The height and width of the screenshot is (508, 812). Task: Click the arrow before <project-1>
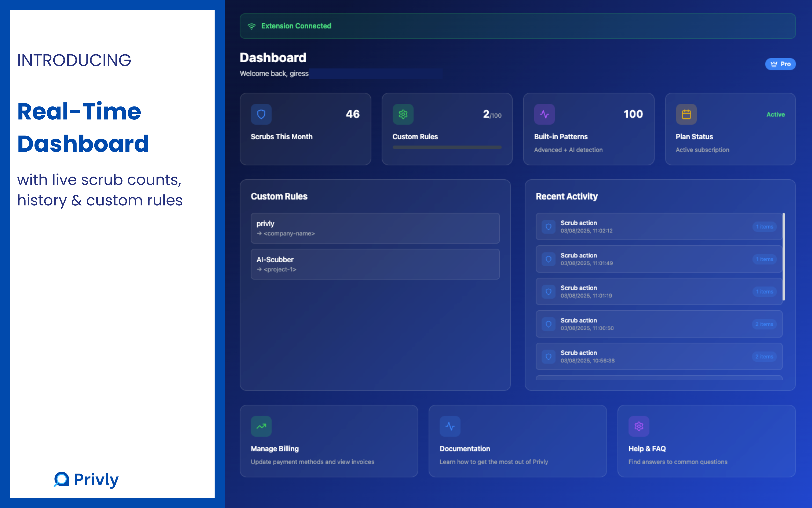click(259, 269)
